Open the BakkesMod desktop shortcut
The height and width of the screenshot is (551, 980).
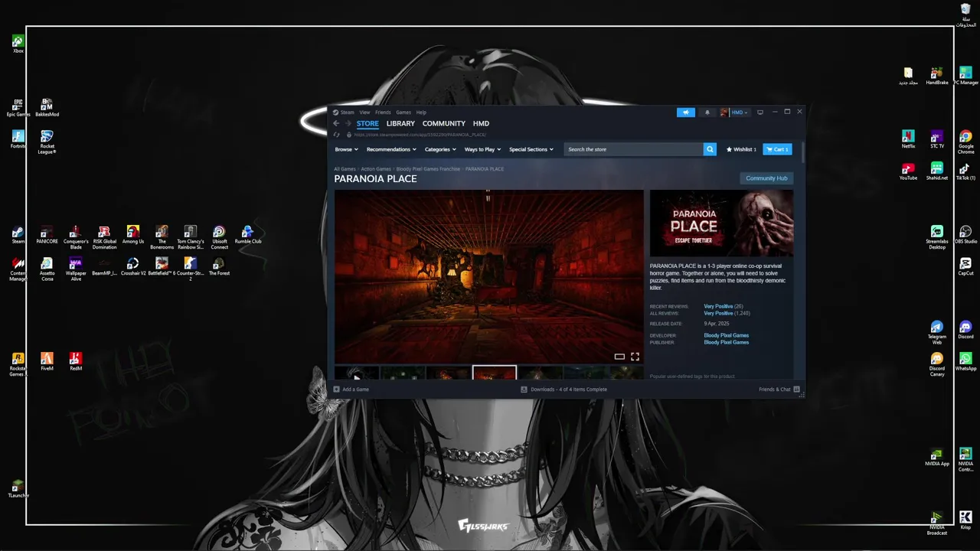coord(47,107)
